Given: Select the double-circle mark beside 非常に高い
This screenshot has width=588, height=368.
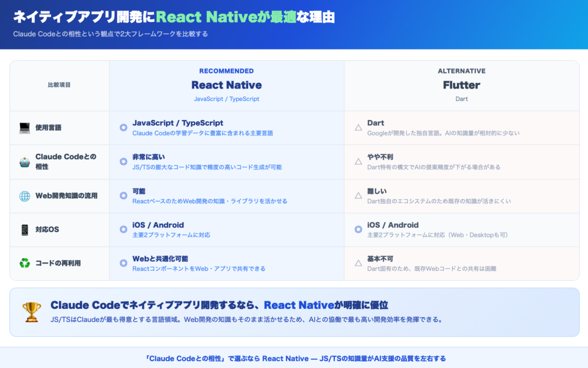Looking at the screenshot, I should click(x=123, y=162).
